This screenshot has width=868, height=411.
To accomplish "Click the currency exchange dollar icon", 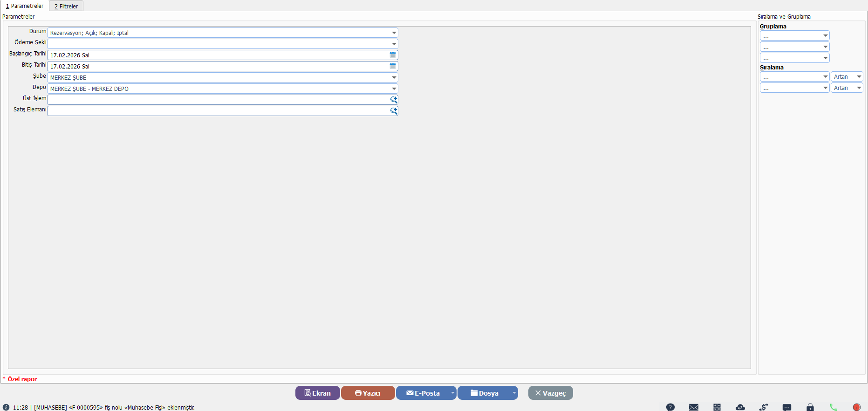I will [x=763, y=407].
